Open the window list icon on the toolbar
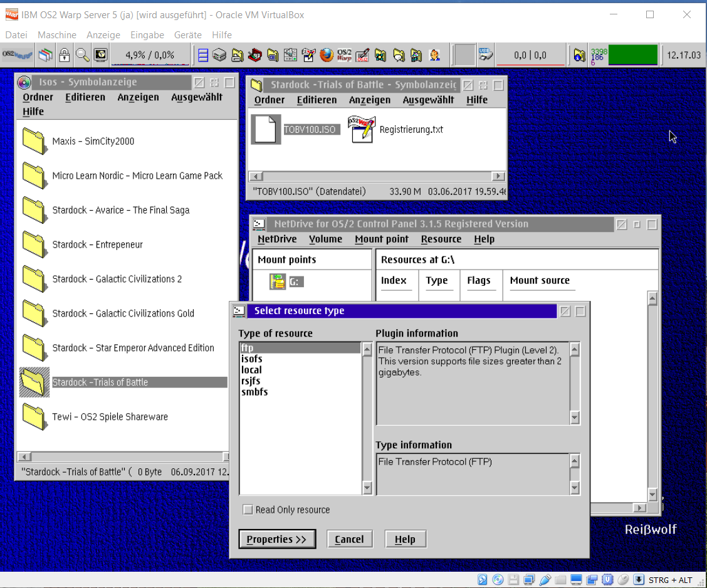This screenshot has height=588, width=707. coord(46,55)
